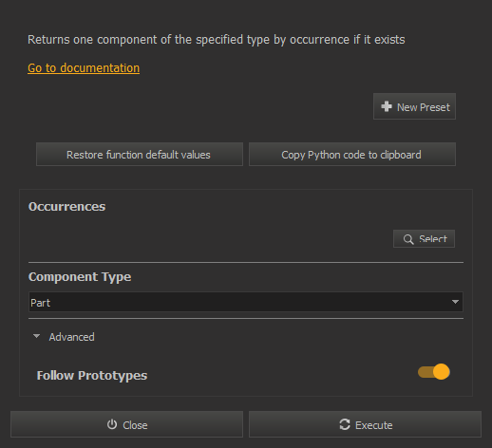Create a New Preset
Screen dimensions: 492x448
[414, 106]
